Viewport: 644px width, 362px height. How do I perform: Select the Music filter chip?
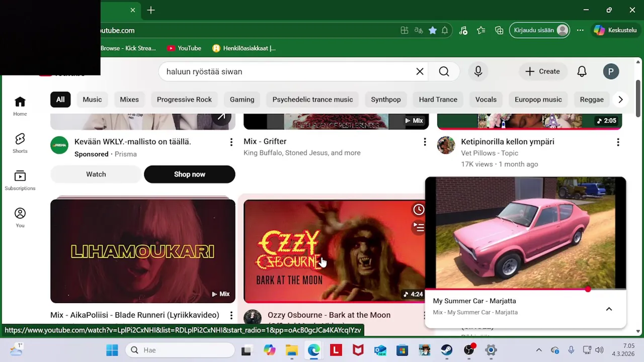[92, 100]
